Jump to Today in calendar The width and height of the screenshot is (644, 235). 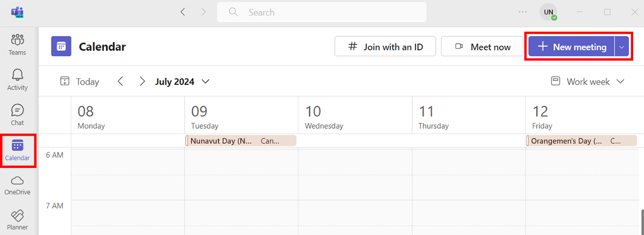(x=79, y=82)
